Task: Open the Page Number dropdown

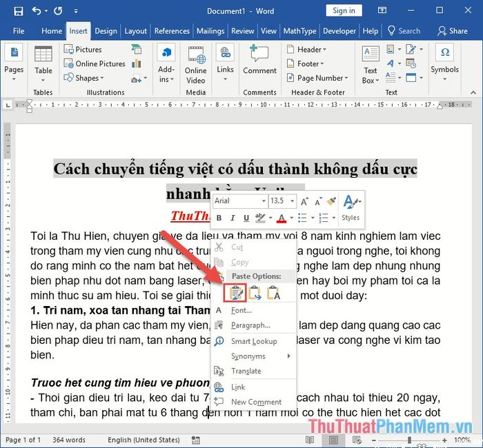Action: pyautogui.click(x=317, y=78)
